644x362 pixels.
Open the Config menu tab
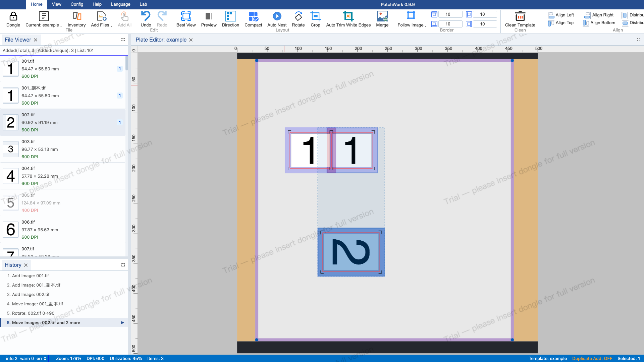(77, 4)
